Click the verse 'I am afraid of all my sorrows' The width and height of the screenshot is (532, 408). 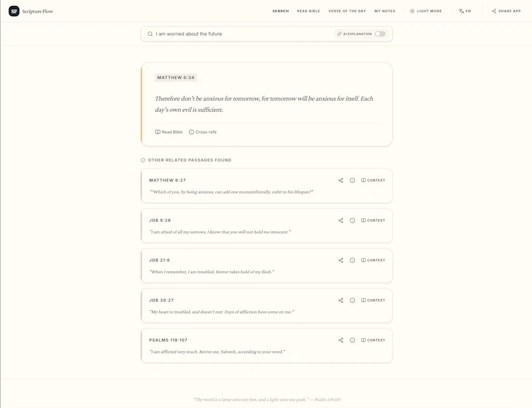[x=220, y=232]
